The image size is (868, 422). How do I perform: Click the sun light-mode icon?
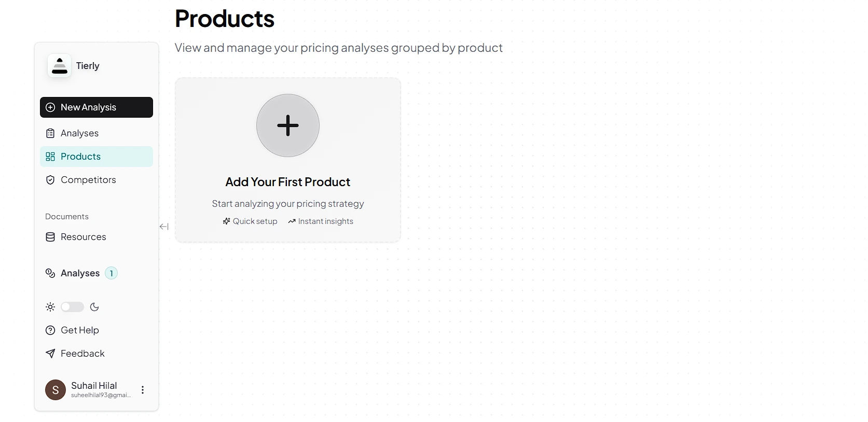pyautogui.click(x=50, y=307)
